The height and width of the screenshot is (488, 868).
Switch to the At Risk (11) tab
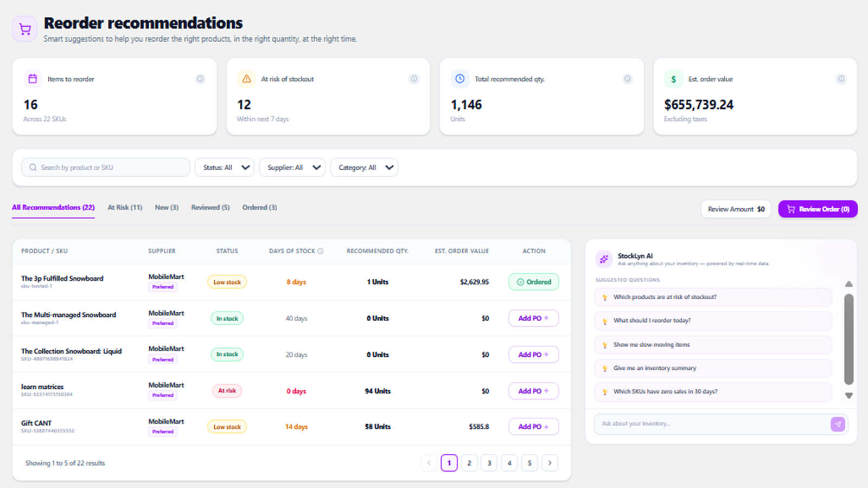click(x=125, y=208)
